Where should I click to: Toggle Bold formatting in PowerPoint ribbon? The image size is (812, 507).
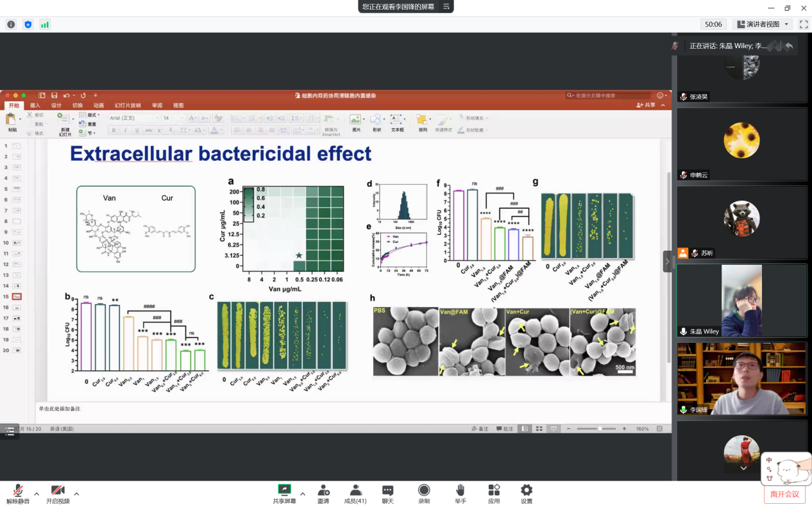[114, 130]
